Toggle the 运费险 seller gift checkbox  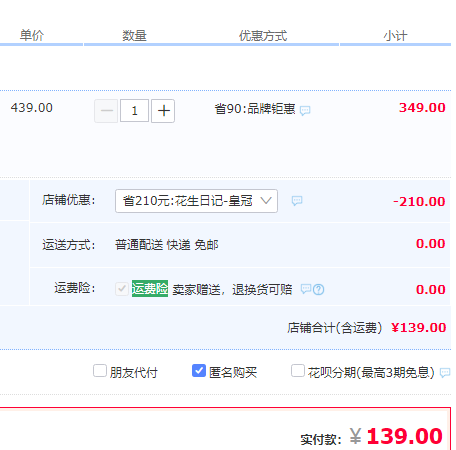[122, 289]
